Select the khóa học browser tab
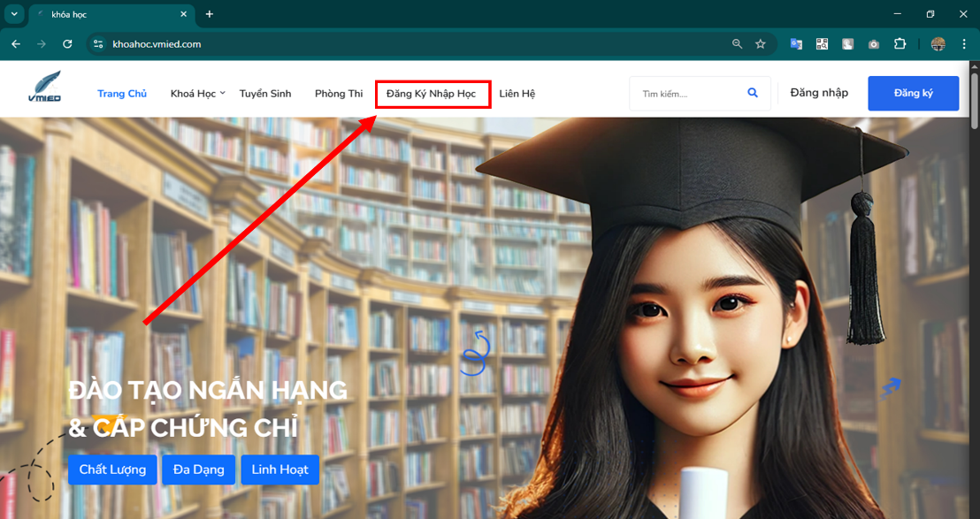The width and height of the screenshot is (980, 519). pos(112,14)
